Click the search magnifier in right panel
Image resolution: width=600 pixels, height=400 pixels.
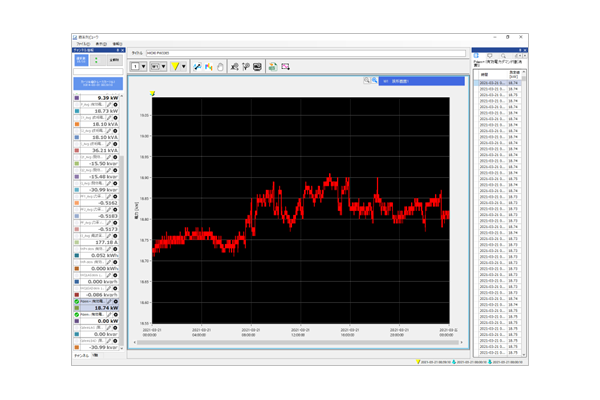[x=503, y=56]
